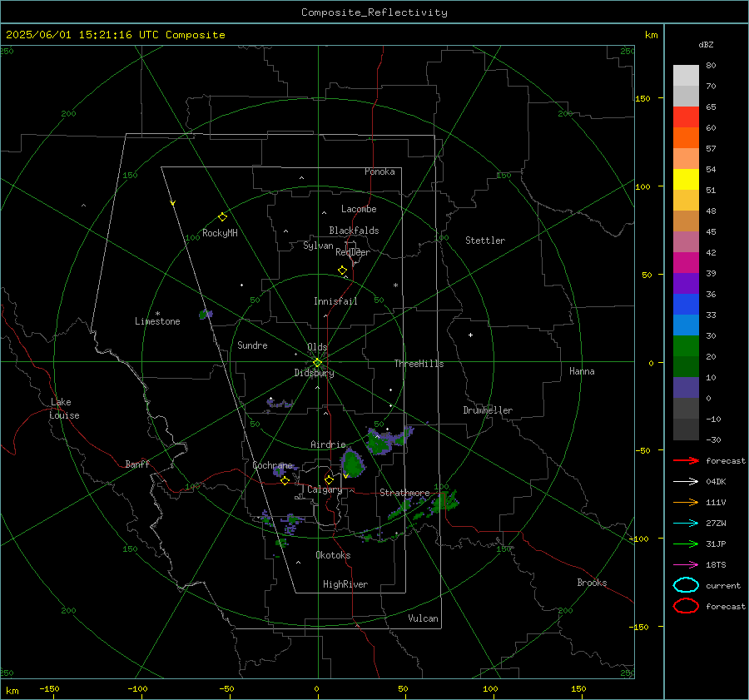This screenshot has height=700, width=749.
Task: Click the green 31JP arrow icon
Action: point(686,544)
